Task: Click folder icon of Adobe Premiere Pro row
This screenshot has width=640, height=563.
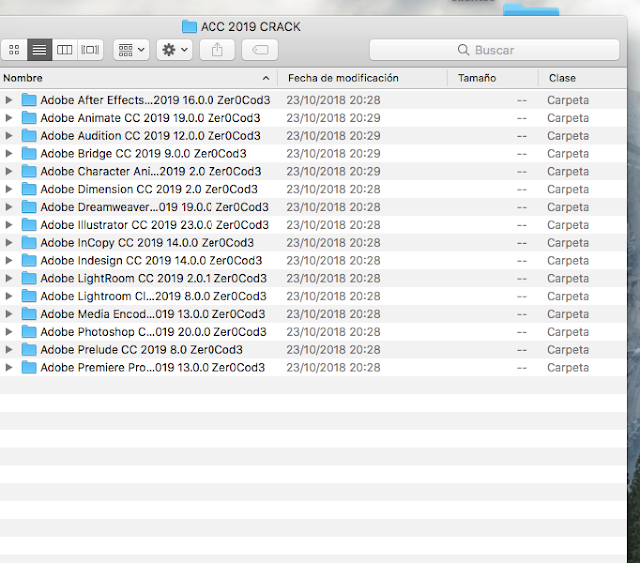Action: [x=29, y=367]
